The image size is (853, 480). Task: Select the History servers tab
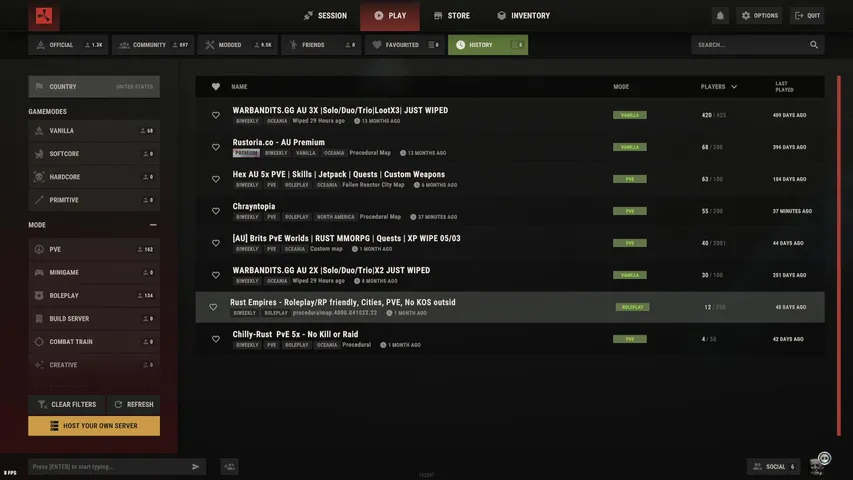point(488,45)
